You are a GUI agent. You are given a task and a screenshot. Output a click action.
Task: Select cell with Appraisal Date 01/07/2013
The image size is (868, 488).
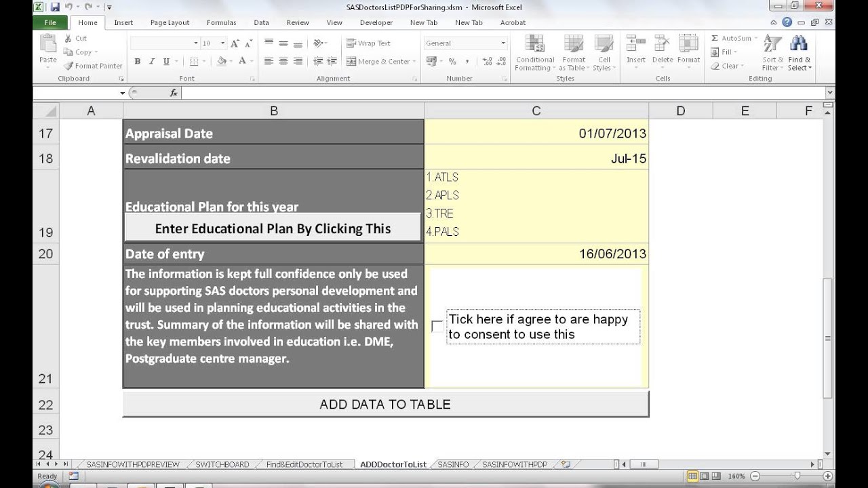(536, 134)
